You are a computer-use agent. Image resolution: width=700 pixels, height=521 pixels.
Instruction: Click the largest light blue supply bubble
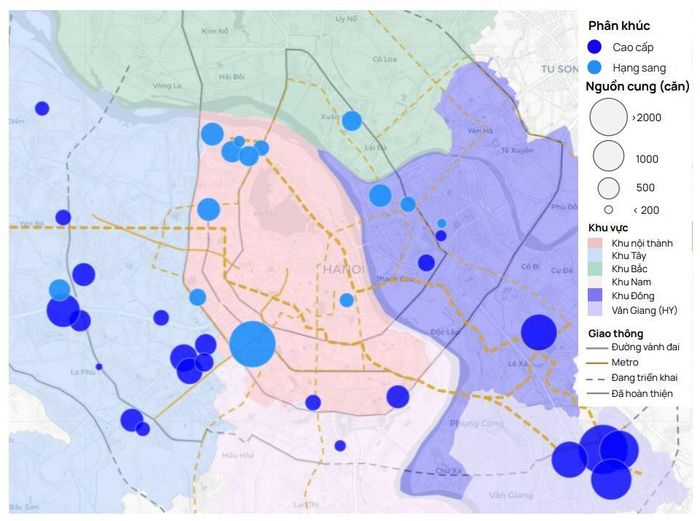(252, 344)
